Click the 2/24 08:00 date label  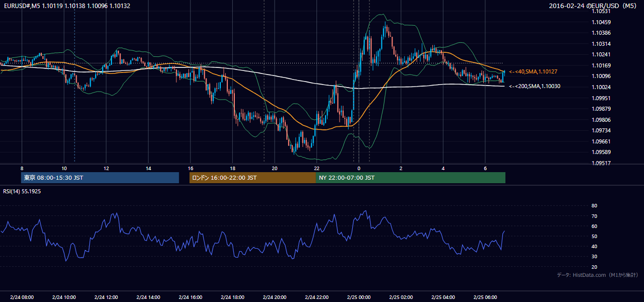click(22, 297)
